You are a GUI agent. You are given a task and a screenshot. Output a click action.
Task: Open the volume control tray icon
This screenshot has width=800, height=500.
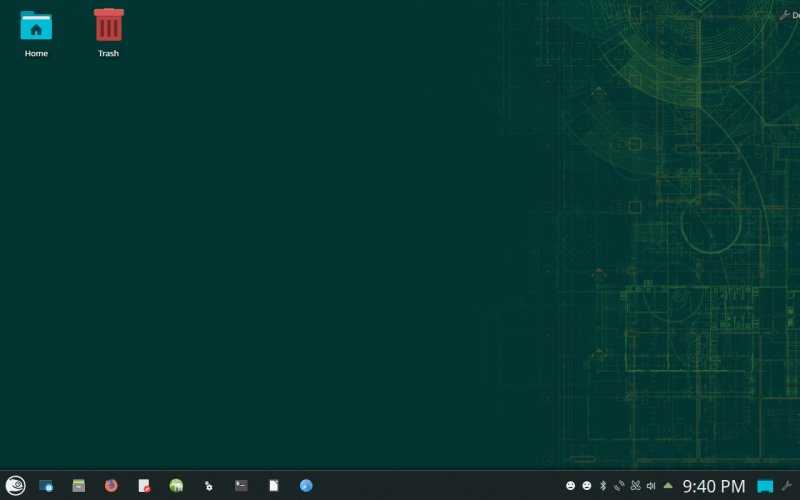click(x=651, y=486)
